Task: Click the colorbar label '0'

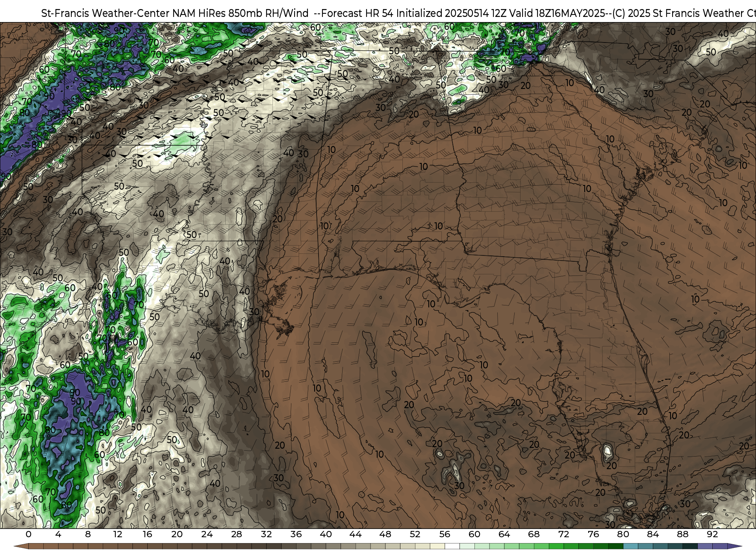Action: pos(28,534)
